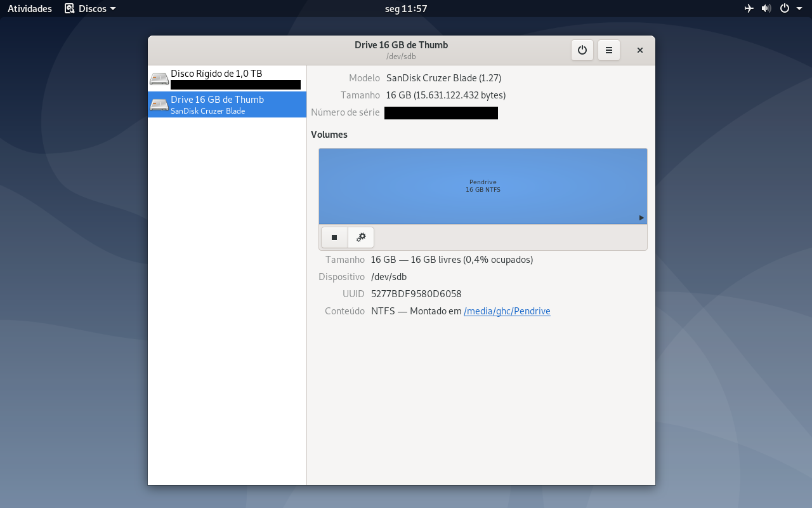The image size is (812, 508).
Task: Click the window title Drive 16 GB de Thumb
Action: click(x=402, y=45)
